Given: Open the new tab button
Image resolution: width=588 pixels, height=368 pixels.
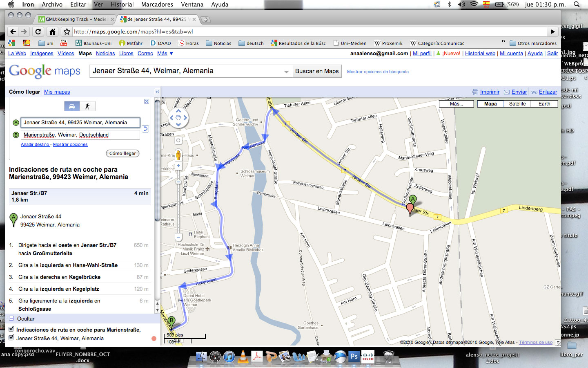Looking at the screenshot, I should point(206,19).
